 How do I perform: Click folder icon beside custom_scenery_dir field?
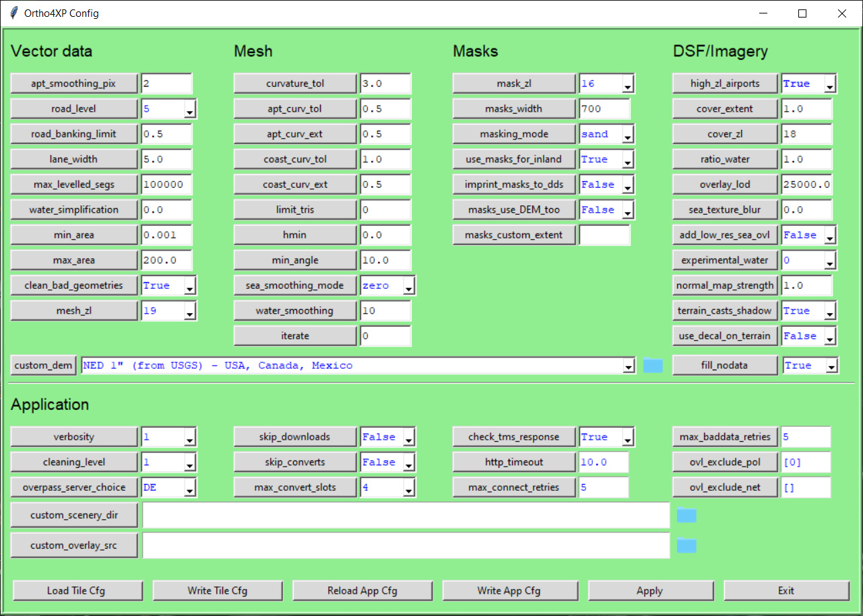(x=686, y=516)
